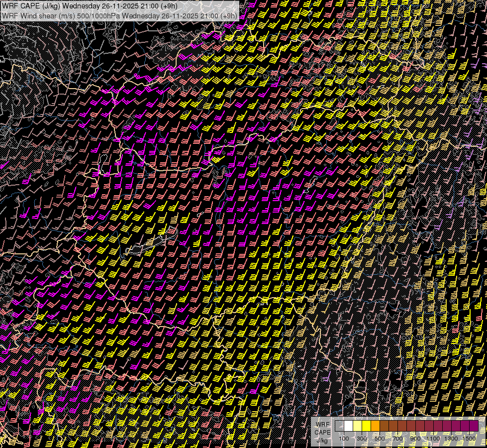Image resolution: width=487 pixels, height=448 pixels.
Task: Select the 500 tick label in the legend
Action: 380,438
